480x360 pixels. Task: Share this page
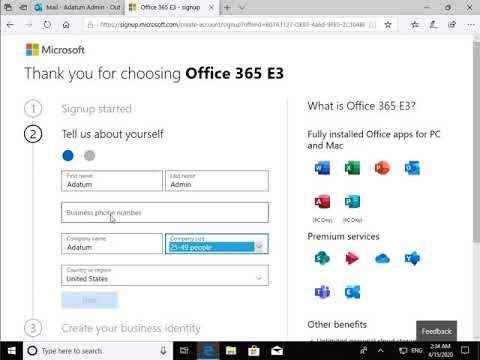[452, 24]
